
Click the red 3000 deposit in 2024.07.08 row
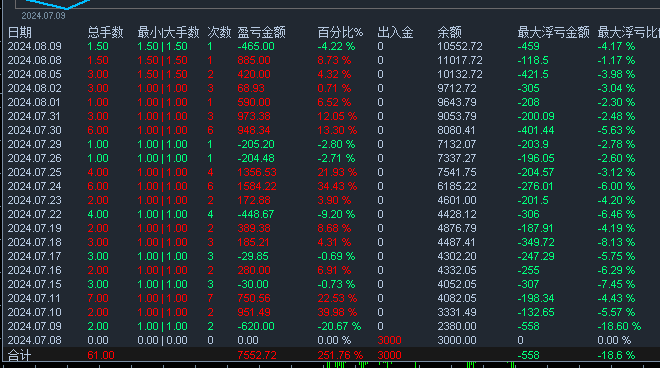point(389,340)
